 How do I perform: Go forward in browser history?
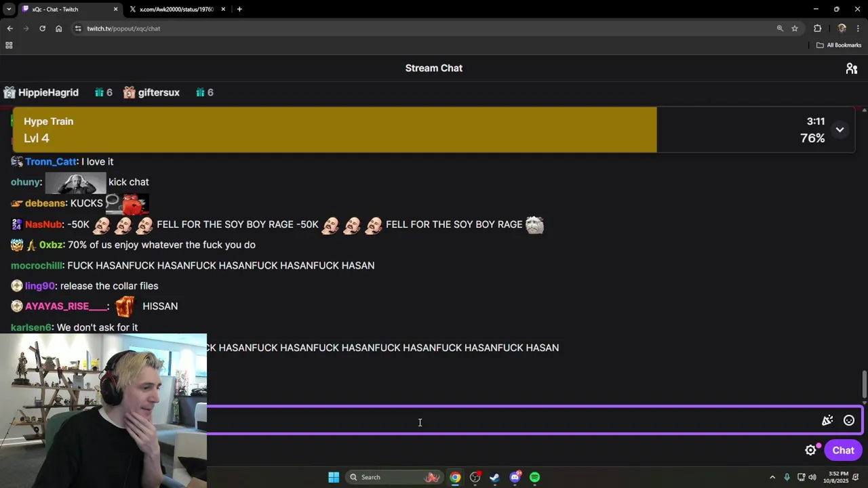click(26, 28)
